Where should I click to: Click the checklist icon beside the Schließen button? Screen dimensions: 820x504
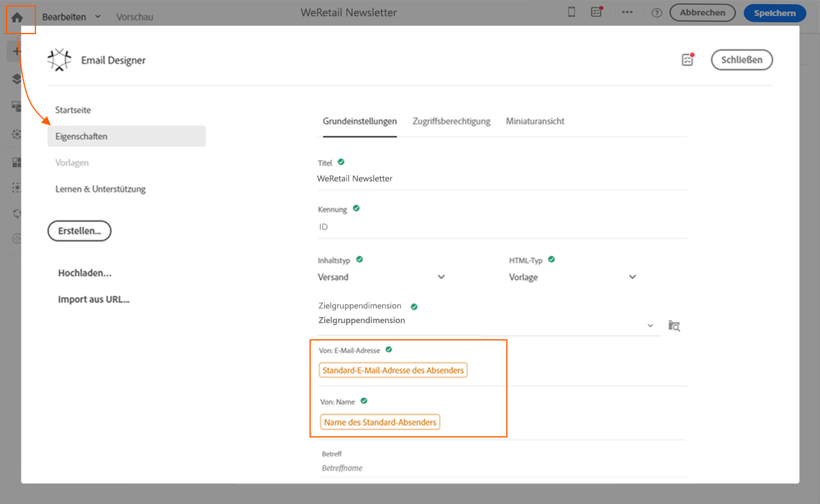[x=687, y=59]
